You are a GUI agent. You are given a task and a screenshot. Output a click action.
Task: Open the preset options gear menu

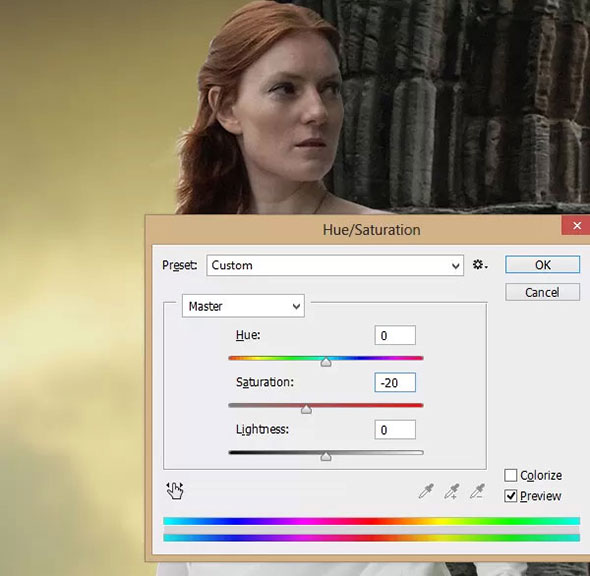480,265
